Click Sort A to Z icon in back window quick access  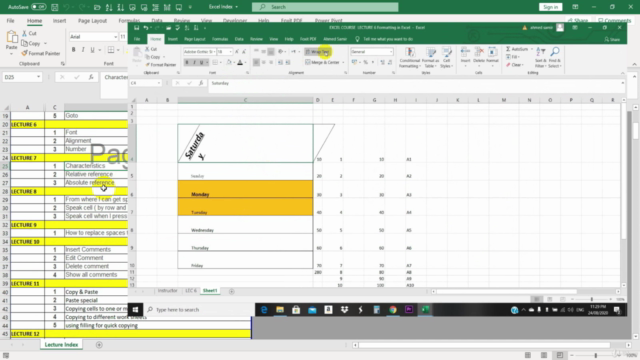[109, 7]
